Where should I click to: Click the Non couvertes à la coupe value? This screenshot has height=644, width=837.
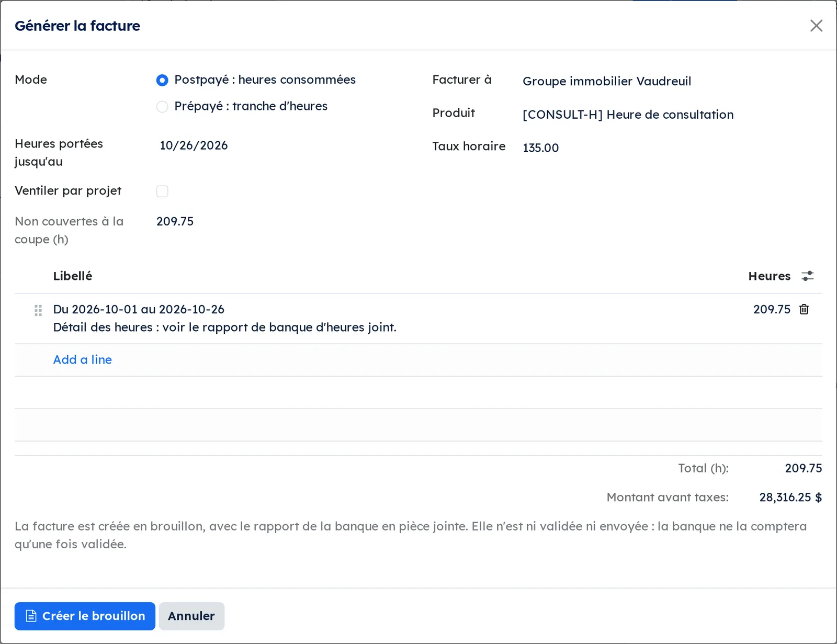[175, 222]
